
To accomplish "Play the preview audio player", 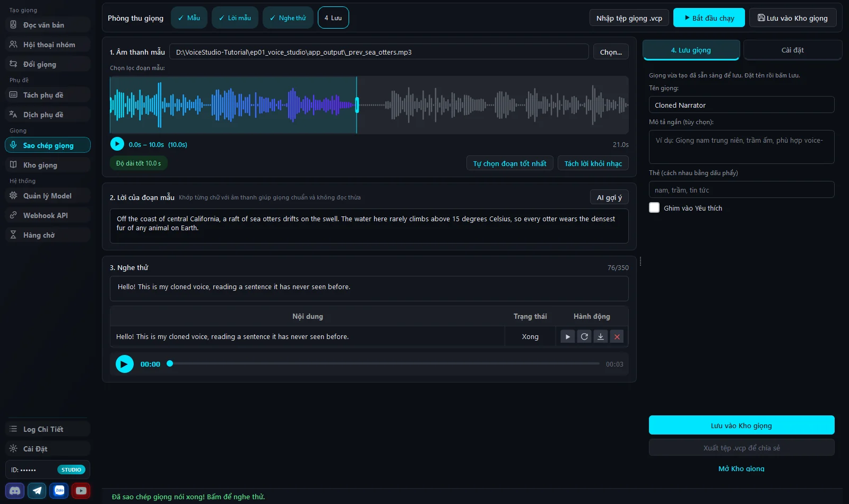I will pyautogui.click(x=125, y=364).
